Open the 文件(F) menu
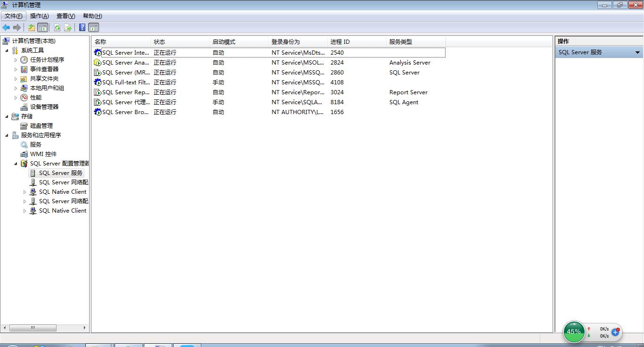The width and height of the screenshot is (644, 347). point(13,16)
